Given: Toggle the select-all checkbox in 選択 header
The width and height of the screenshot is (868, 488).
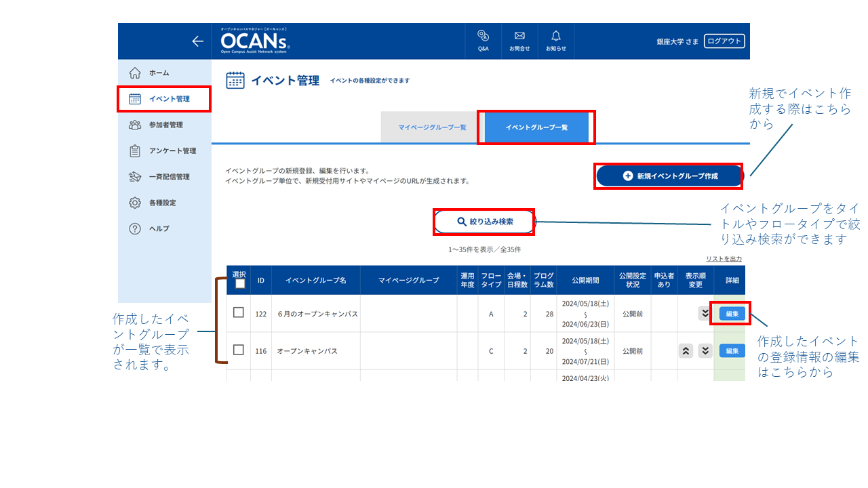Looking at the screenshot, I should tap(239, 284).
